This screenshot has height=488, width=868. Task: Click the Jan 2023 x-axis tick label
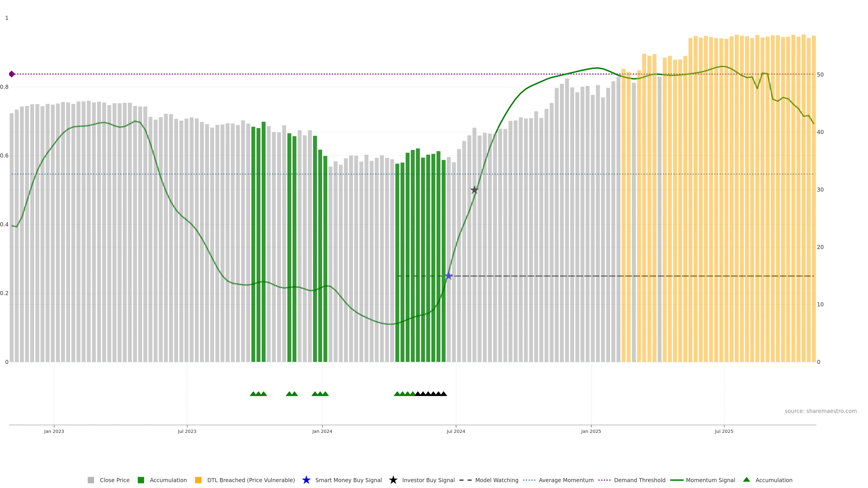[x=54, y=431]
